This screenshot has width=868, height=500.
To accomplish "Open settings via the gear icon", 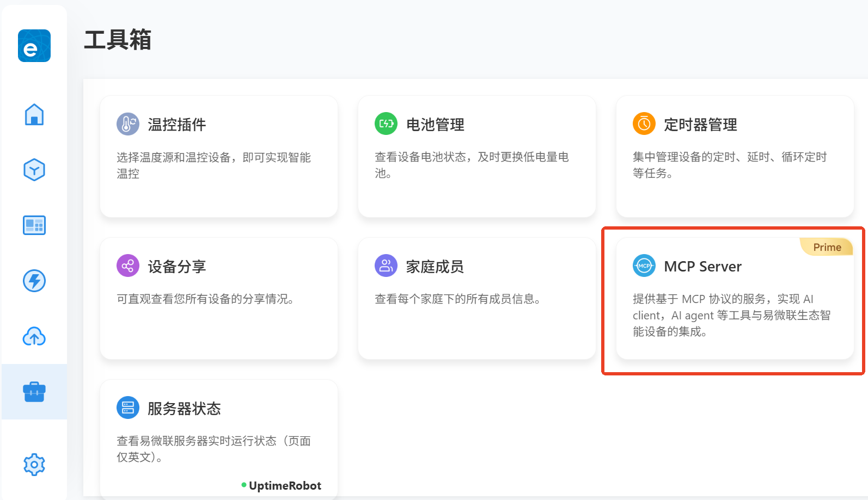I will point(34,465).
